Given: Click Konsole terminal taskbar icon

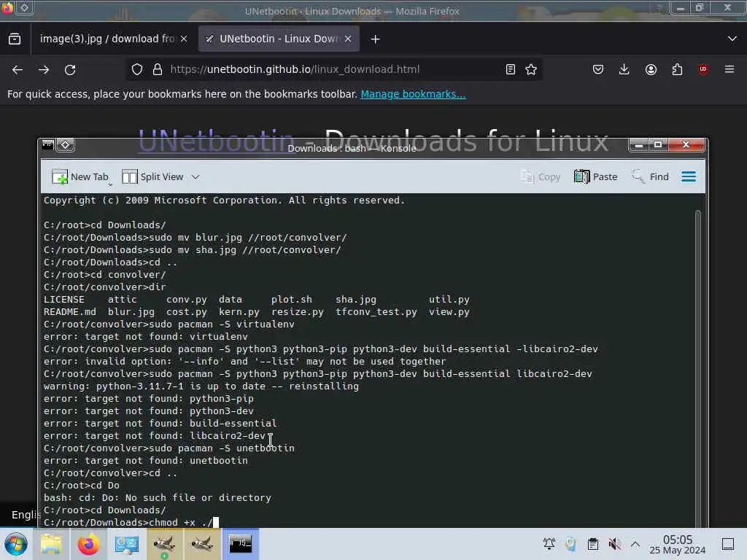Looking at the screenshot, I should pos(240,544).
